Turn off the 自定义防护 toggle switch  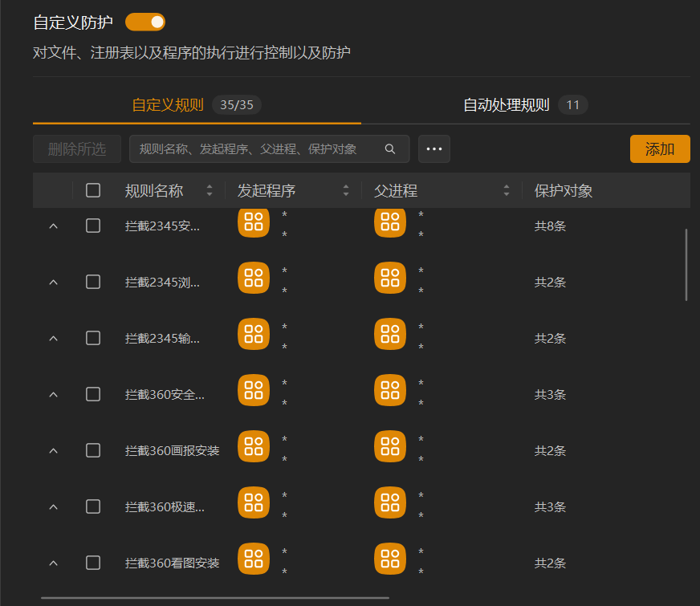pyautogui.click(x=145, y=22)
